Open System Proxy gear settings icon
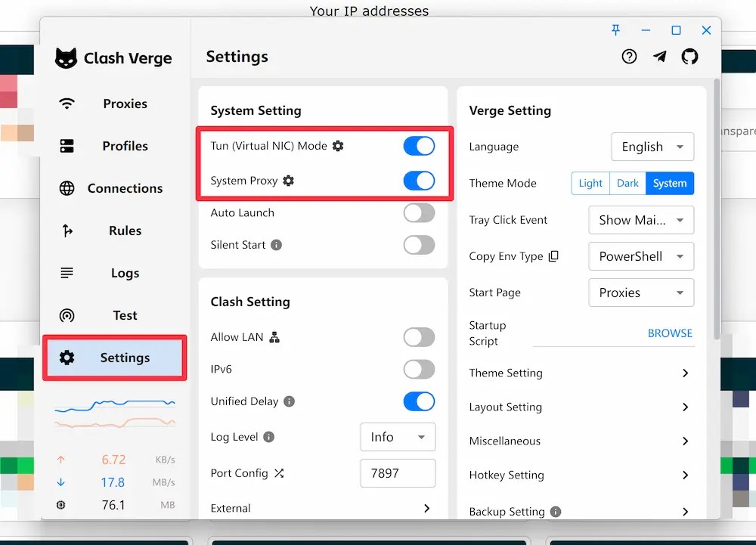 coord(288,181)
